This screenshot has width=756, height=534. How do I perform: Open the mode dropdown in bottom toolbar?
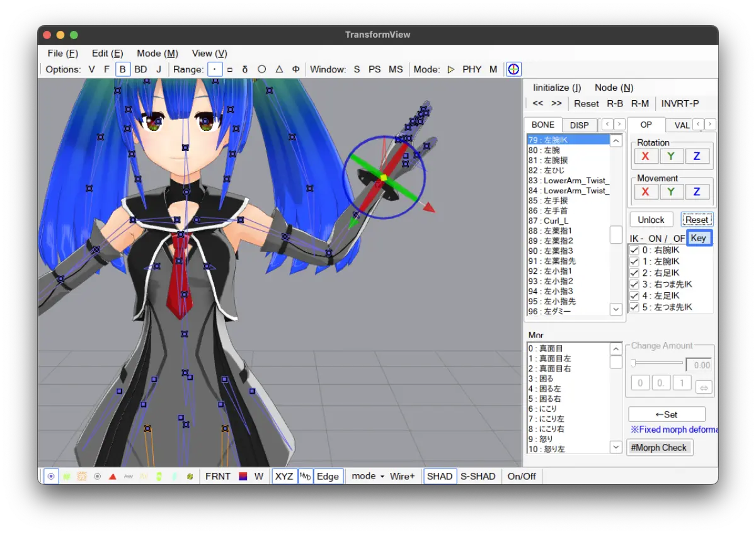(x=368, y=476)
